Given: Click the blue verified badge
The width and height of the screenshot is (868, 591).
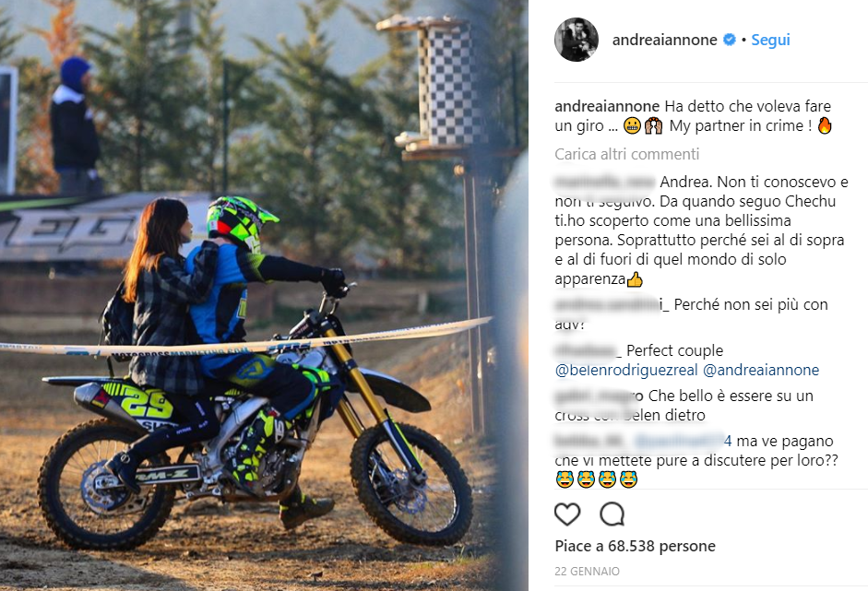Looking at the screenshot, I should click(x=730, y=40).
